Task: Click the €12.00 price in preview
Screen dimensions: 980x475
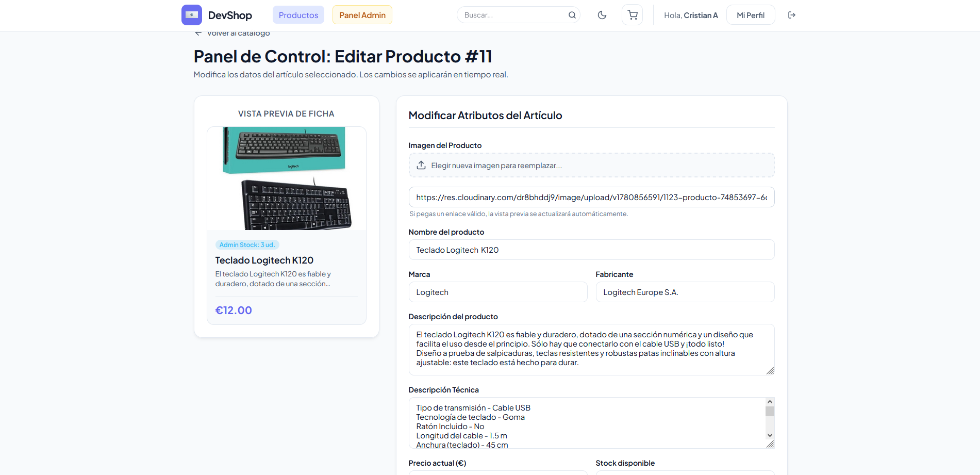Action: [234, 310]
